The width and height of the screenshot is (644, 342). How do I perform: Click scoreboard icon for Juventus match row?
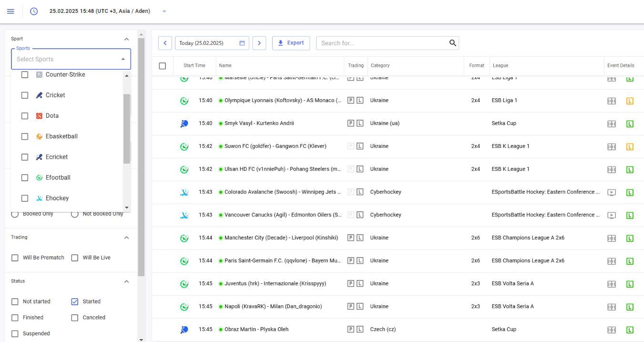612,284
